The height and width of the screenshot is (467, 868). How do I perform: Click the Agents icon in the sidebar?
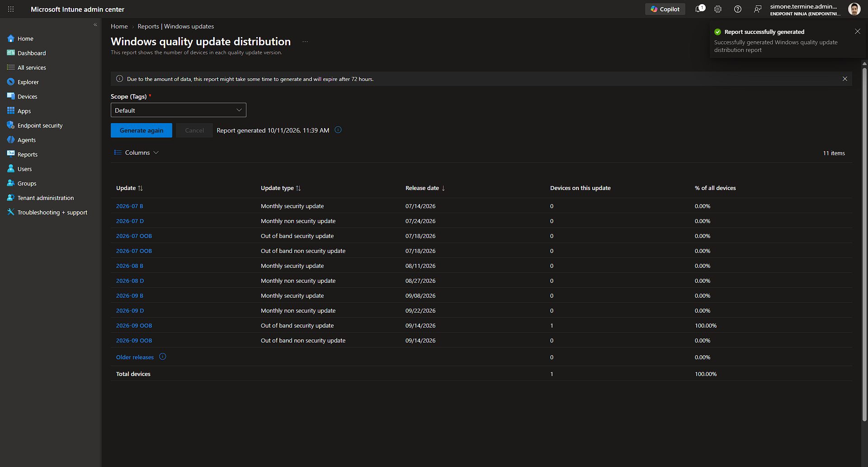(11, 140)
